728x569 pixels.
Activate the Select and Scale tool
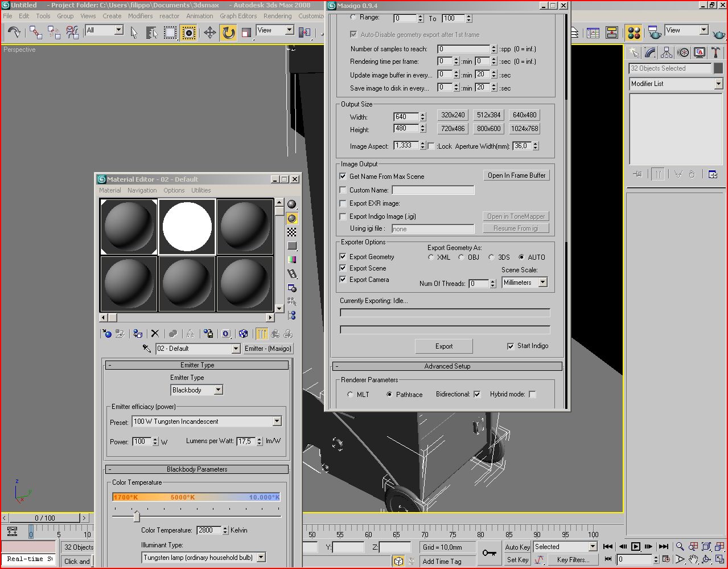246,32
